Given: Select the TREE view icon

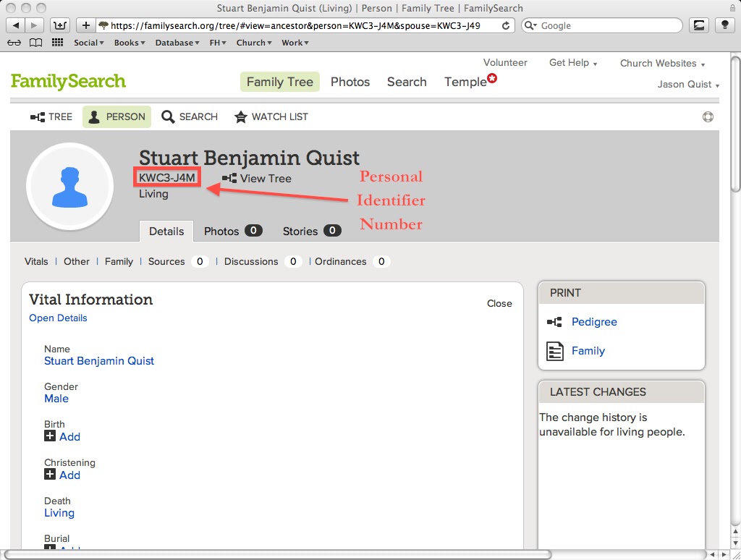Looking at the screenshot, I should click(x=51, y=116).
